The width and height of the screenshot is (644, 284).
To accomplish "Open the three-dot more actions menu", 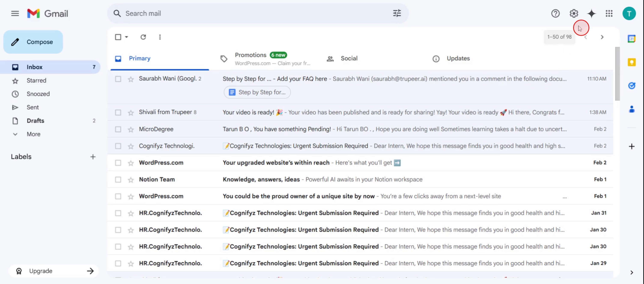I will tap(160, 37).
